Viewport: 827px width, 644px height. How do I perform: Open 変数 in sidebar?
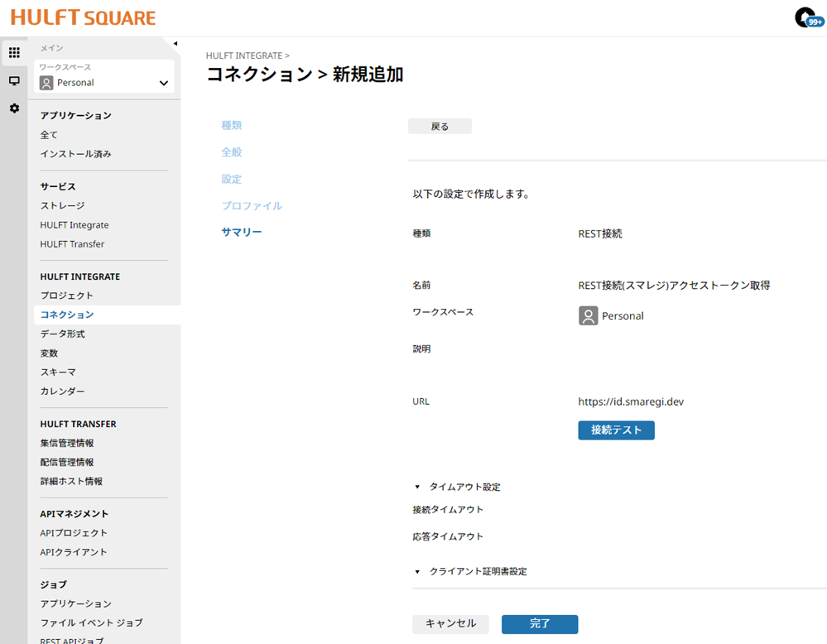(x=49, y=353)
